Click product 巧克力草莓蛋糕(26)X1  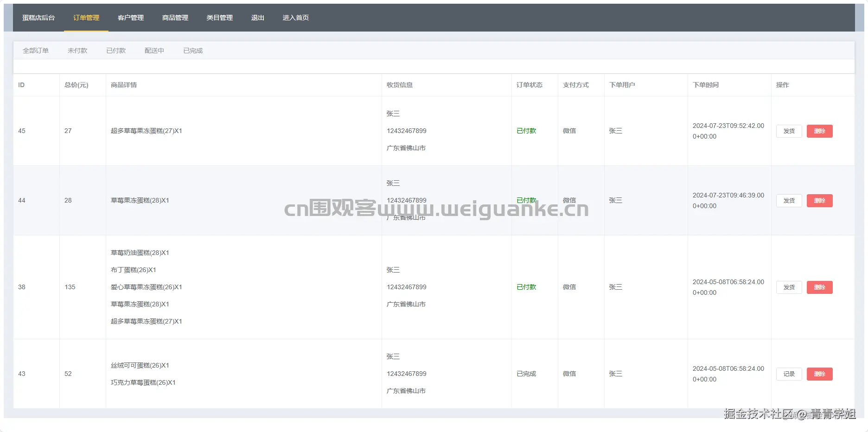(x=143, y=382)
